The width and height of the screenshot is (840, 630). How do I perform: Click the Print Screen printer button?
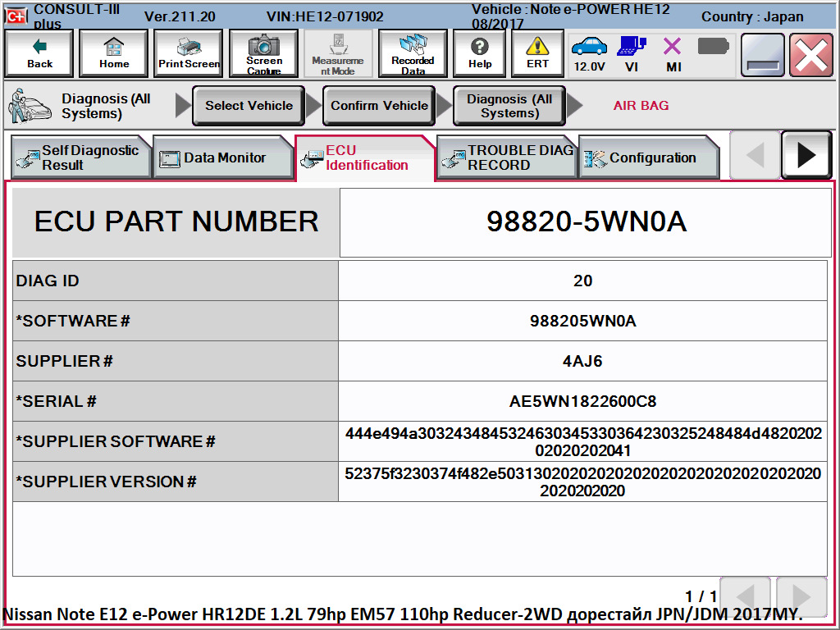pyautogui.click(x=189, y=53)
